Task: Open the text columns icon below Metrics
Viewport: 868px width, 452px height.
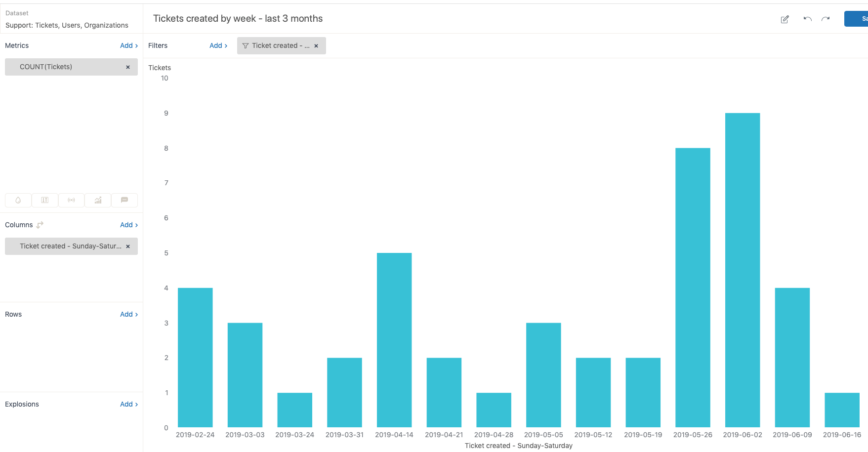Action: click(45, 200)
